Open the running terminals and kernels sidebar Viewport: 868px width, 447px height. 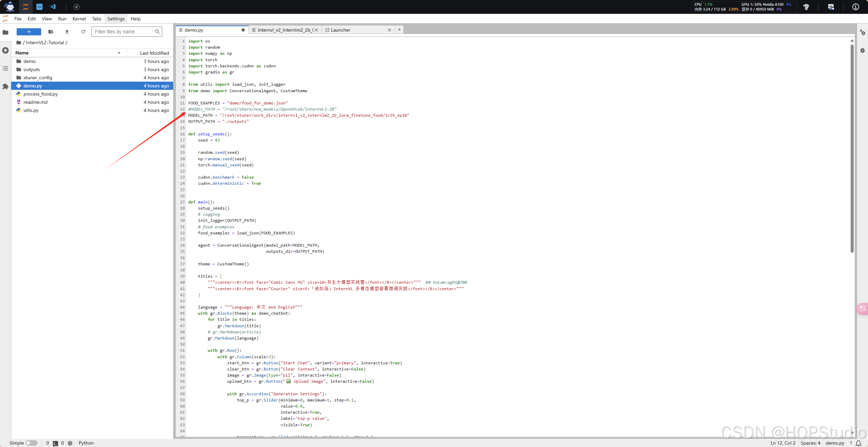click(5, 50)
